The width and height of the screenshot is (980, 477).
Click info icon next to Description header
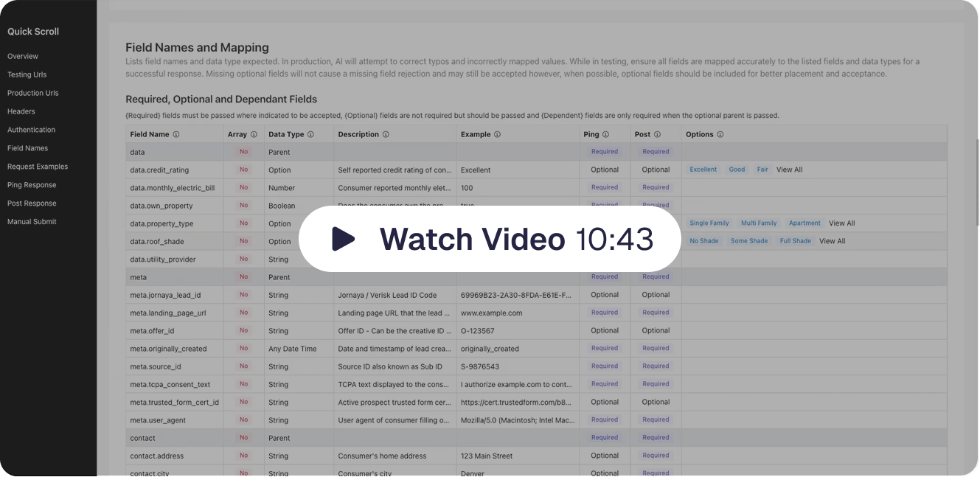[386, 135]
